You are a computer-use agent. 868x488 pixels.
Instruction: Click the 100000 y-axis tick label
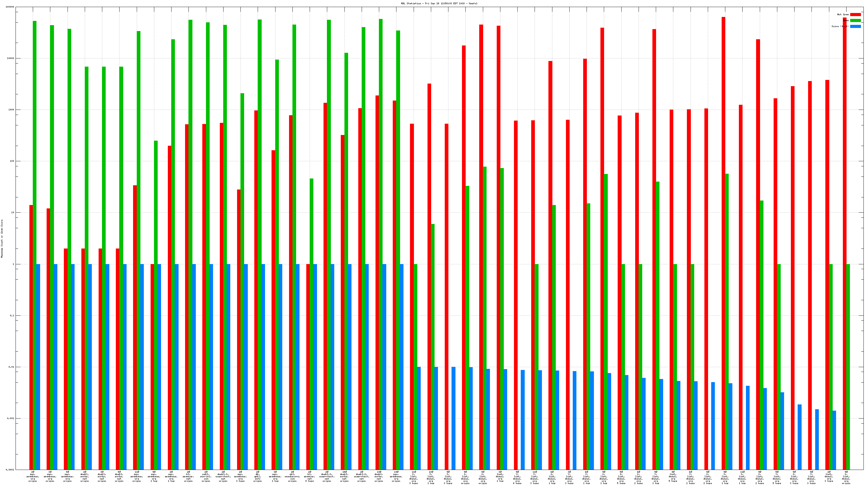pos(10,7)
